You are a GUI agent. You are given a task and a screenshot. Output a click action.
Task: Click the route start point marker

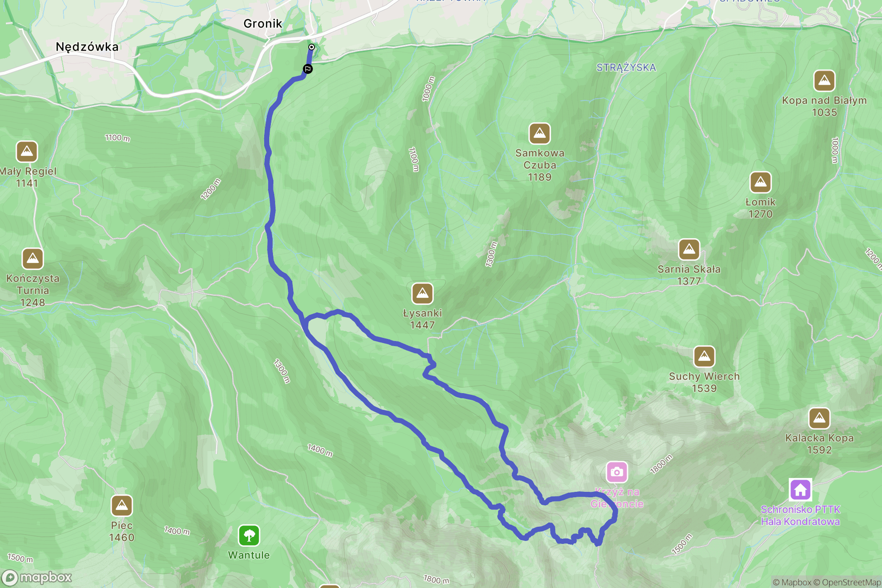click(x=312, y=47)
